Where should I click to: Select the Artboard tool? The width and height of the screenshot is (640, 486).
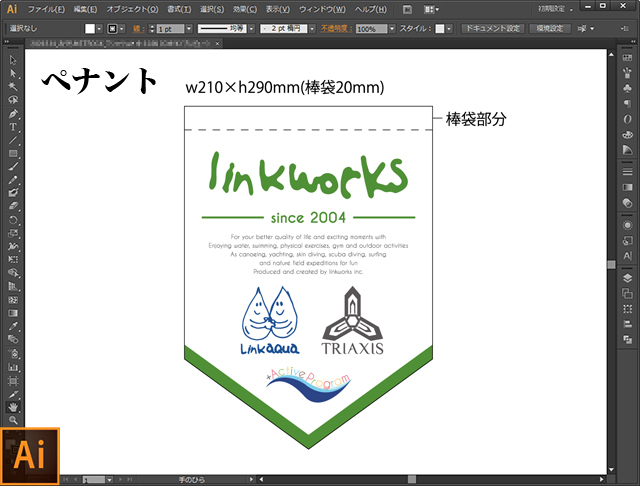(13, 381)
